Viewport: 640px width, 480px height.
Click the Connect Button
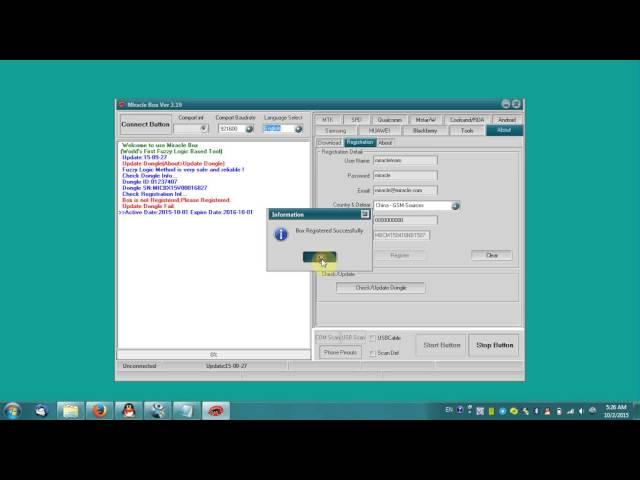(x=145, y=124)
